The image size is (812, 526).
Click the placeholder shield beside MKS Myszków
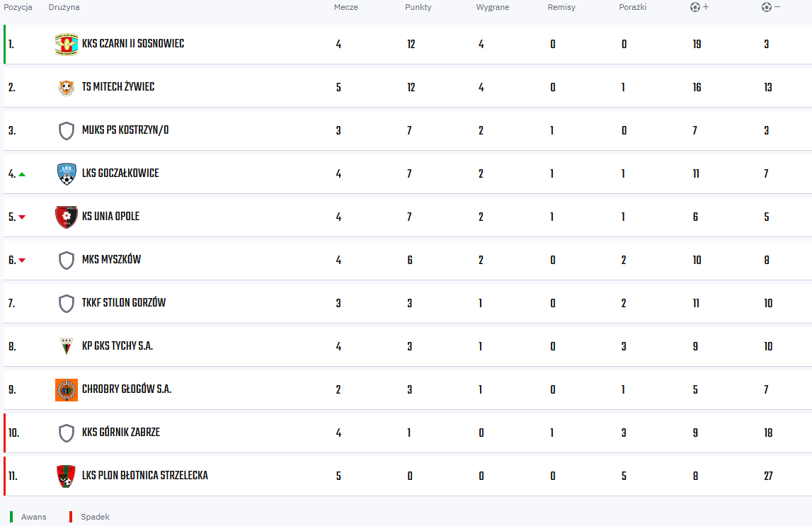click(x=67, y=261)
